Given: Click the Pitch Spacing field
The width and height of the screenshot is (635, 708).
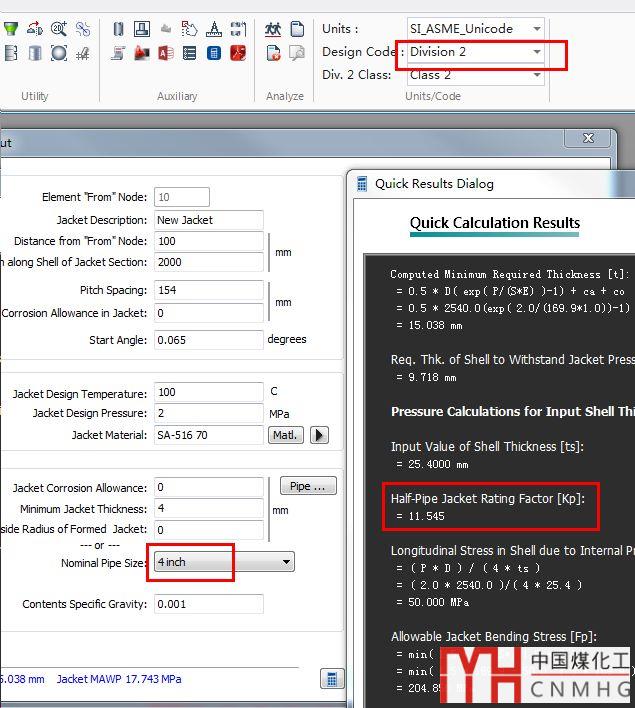Looking at the screenshot, I should [209, 290].
